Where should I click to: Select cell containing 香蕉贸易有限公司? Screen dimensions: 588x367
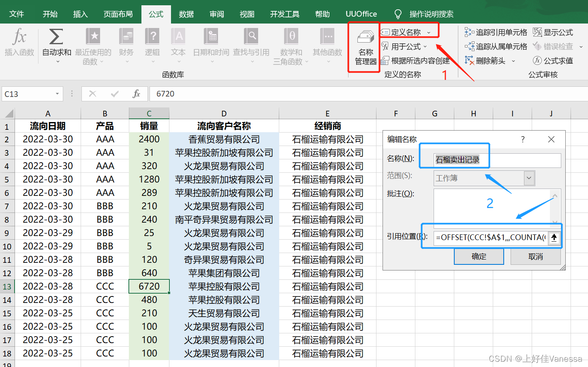224,140
